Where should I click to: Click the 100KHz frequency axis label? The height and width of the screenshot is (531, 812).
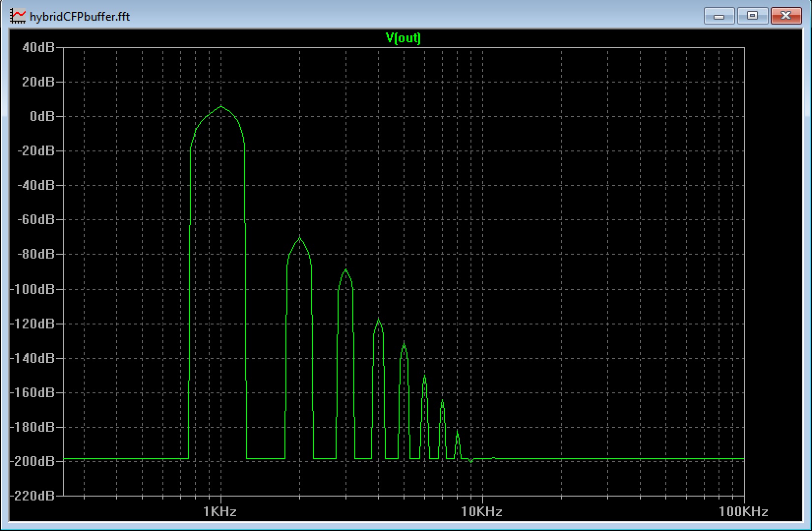click(743, 512)
